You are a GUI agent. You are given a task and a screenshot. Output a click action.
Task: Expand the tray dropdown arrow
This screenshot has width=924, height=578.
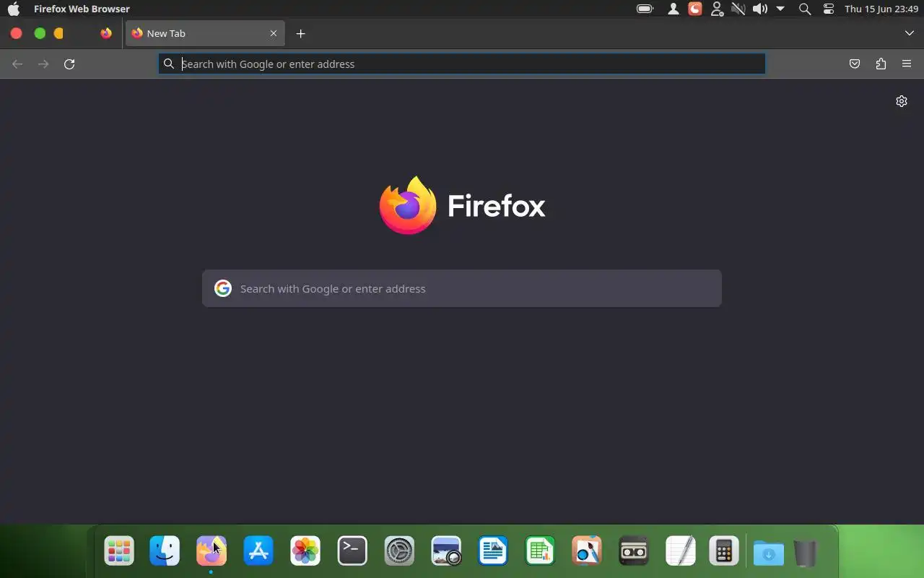(x=780, y=9)
